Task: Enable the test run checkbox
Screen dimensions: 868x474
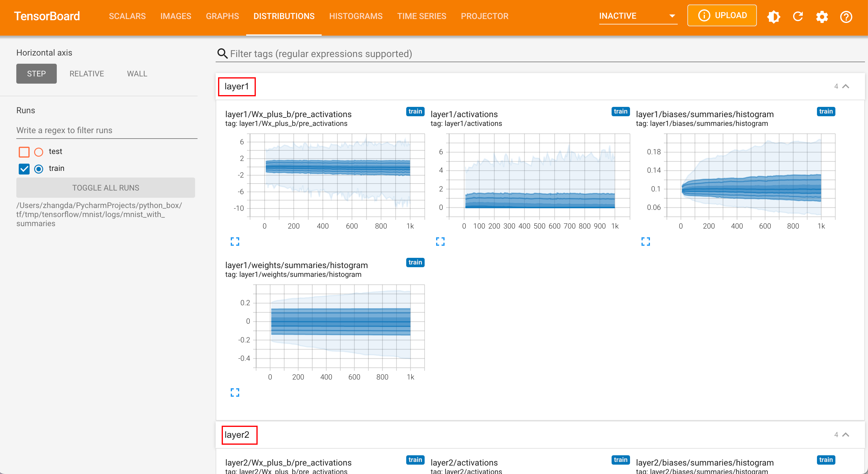Action: [24, 152]
